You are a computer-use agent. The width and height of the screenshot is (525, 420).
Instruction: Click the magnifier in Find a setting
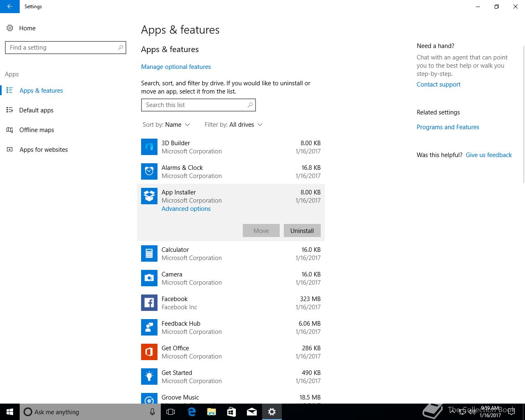[121, 48]
